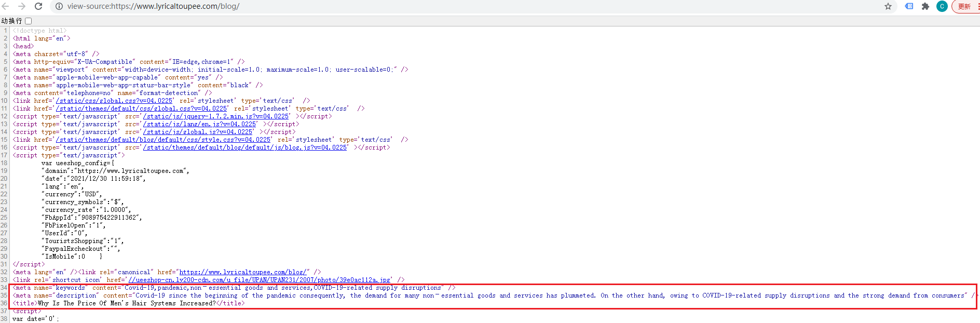The image size is (980, 323).
Task: Click the "UserId":"0" line
Action: click(64, 233)
